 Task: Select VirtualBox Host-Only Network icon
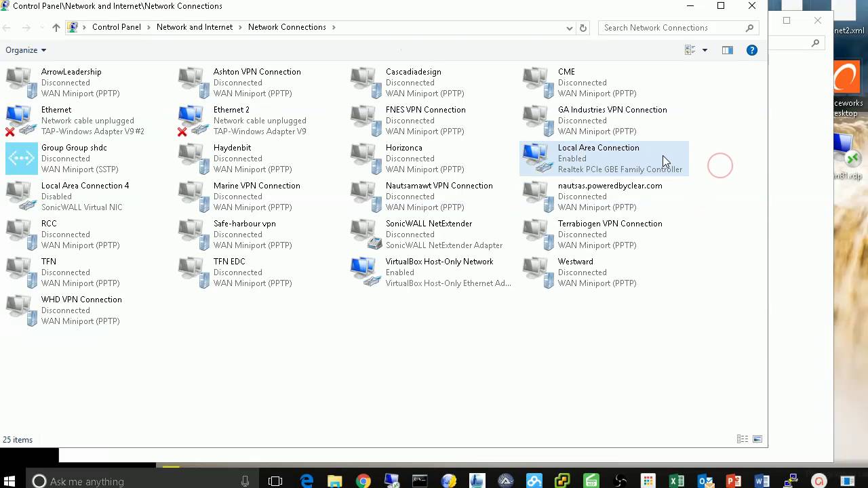coord(366,272)
